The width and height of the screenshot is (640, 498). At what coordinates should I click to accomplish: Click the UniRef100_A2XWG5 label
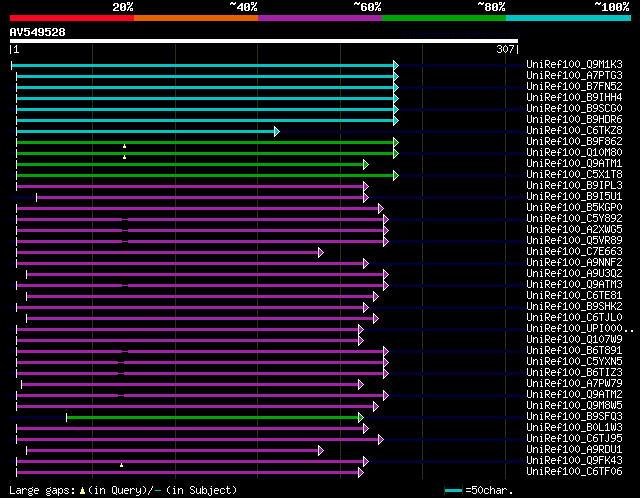coord(574,230)
